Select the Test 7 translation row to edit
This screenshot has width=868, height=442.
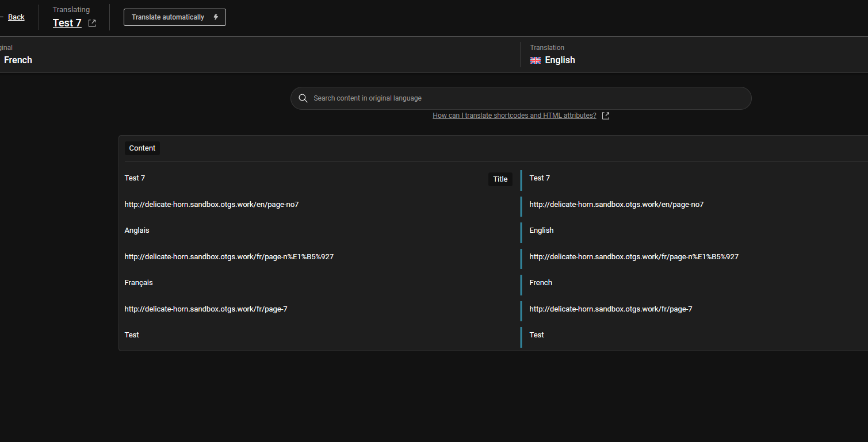tap(633, 178)
